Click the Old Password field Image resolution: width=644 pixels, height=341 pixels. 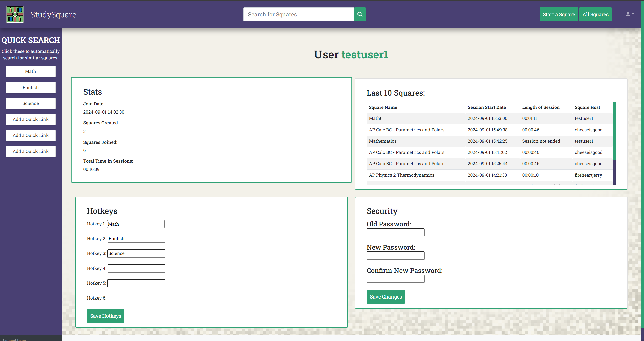(395, 232)
